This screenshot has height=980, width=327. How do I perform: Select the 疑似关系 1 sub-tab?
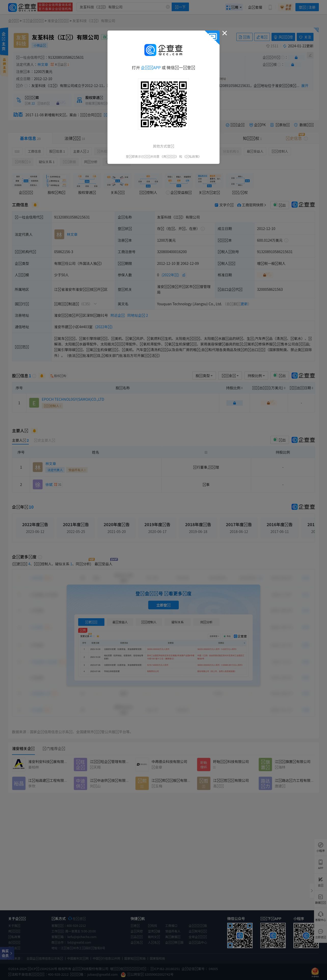(x=46, y=162)
